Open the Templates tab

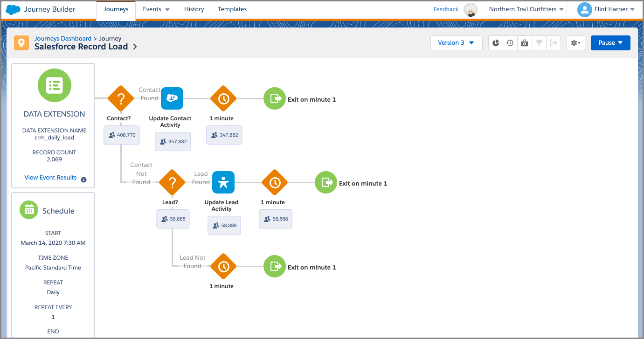(232, 9)
